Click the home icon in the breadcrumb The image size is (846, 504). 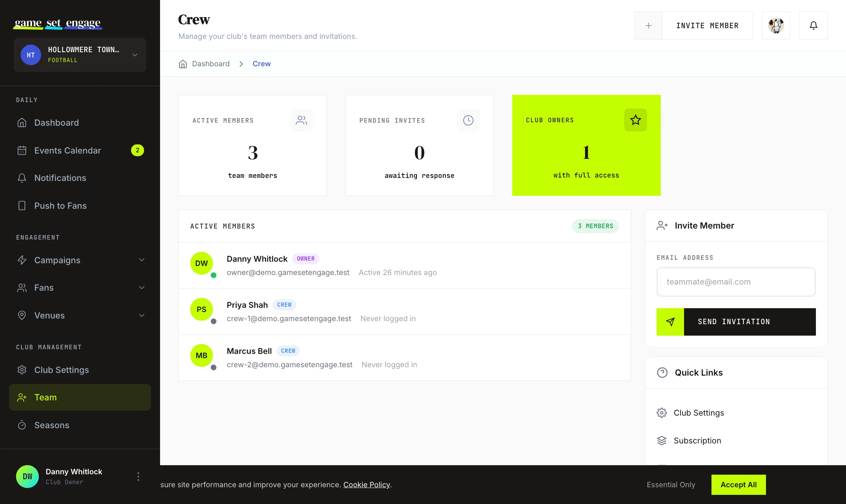pos(183,64)
